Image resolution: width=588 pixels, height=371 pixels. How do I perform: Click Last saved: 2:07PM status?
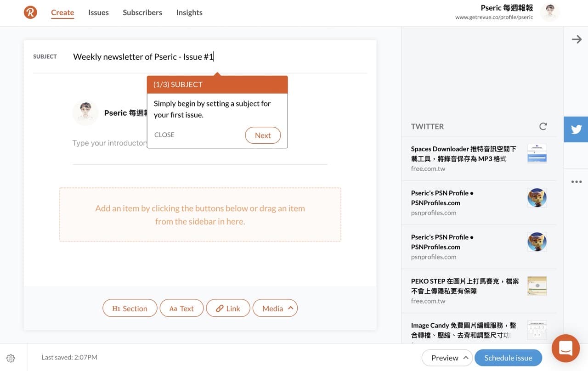coord(69,357)
